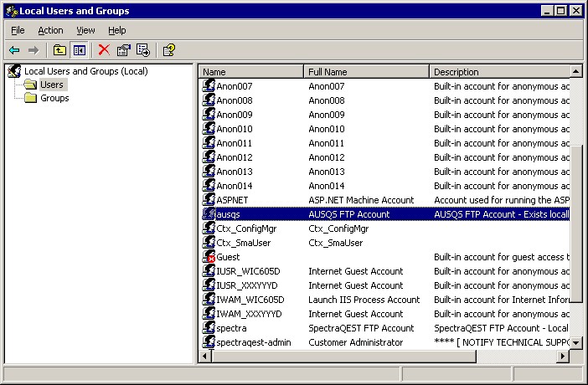Open the View menu
The image size is (588, 385).
pyautogui.click(x=85, y=30)
